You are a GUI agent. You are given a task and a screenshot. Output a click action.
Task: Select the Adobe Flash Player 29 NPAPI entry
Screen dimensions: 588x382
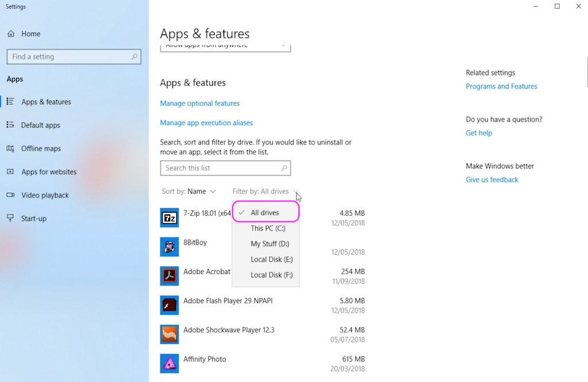point(228,301)
